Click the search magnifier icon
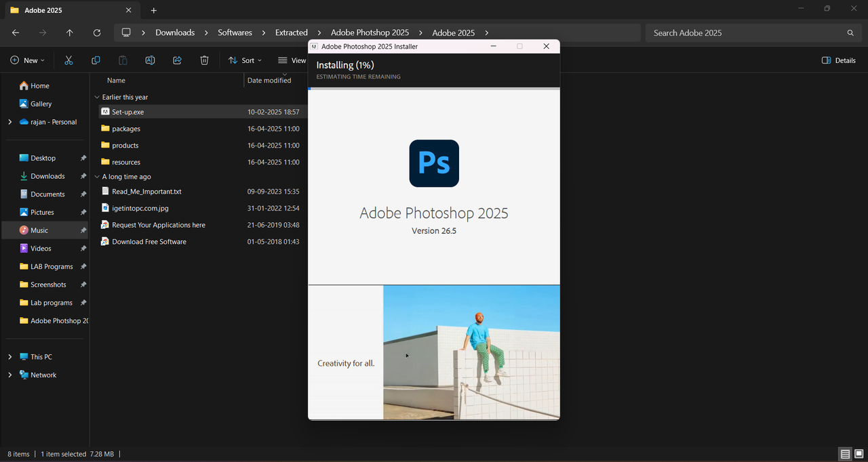This screenshot has width=868, height=462. pos(850,33)
